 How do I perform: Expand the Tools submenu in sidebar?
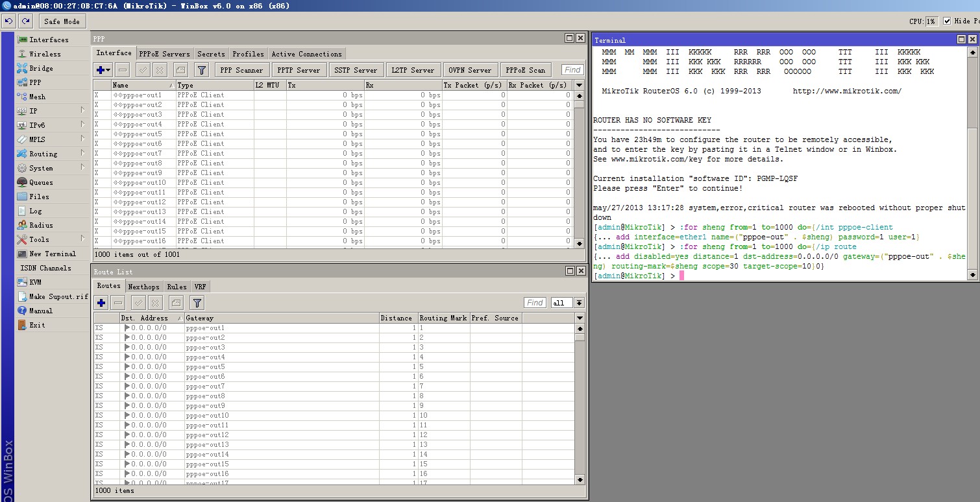(x=83, y=239)
